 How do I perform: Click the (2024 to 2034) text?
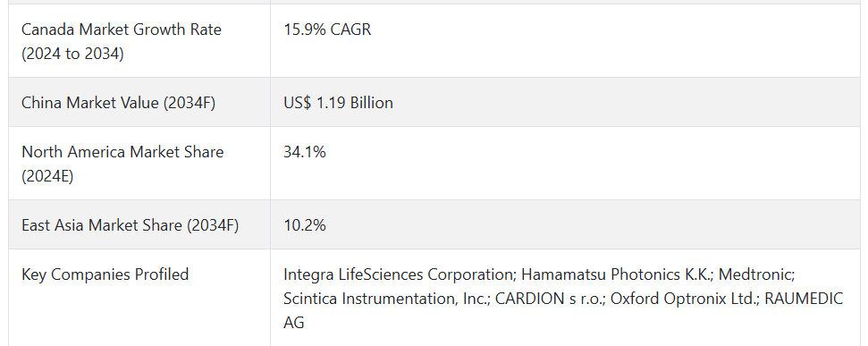[x=72, y=54]
